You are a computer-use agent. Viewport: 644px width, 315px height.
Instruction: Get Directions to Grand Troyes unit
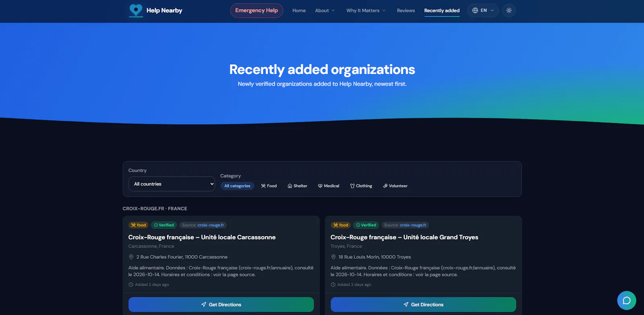[423, 305]
